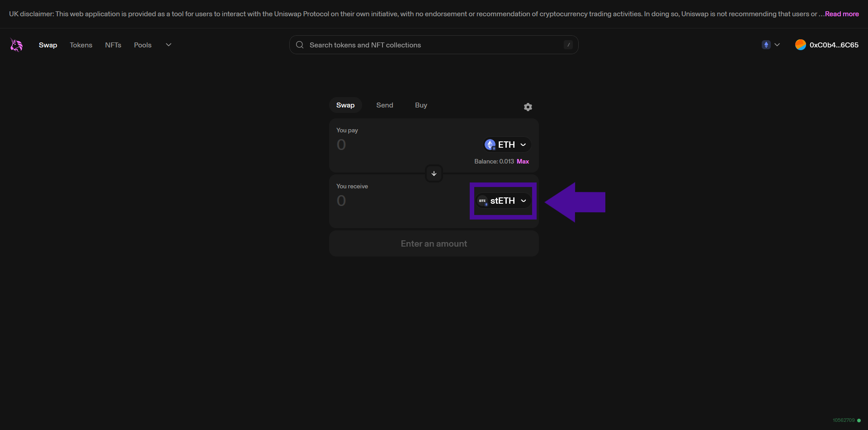Click the Uniswap unicorn logo
The width and height of the screenshot is (868, 430).
16,45
